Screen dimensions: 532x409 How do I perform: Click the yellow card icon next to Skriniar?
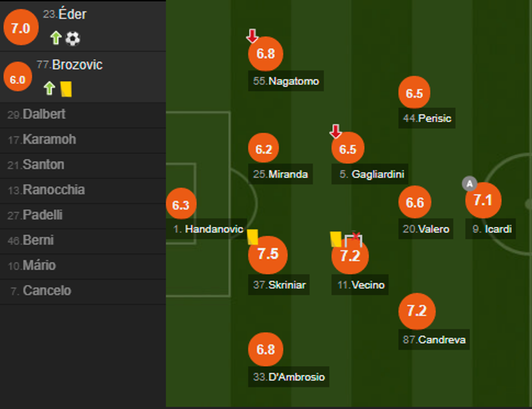[x=252, y=237]
